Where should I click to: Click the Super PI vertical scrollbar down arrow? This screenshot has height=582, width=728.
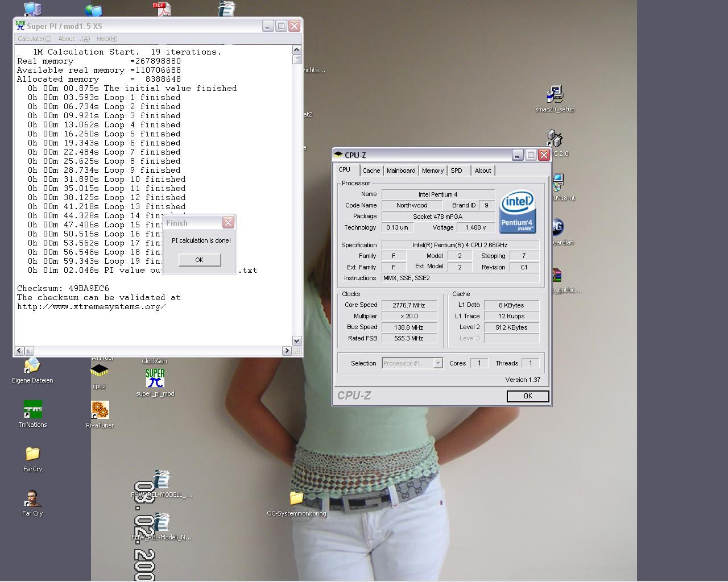coord(297,340)
